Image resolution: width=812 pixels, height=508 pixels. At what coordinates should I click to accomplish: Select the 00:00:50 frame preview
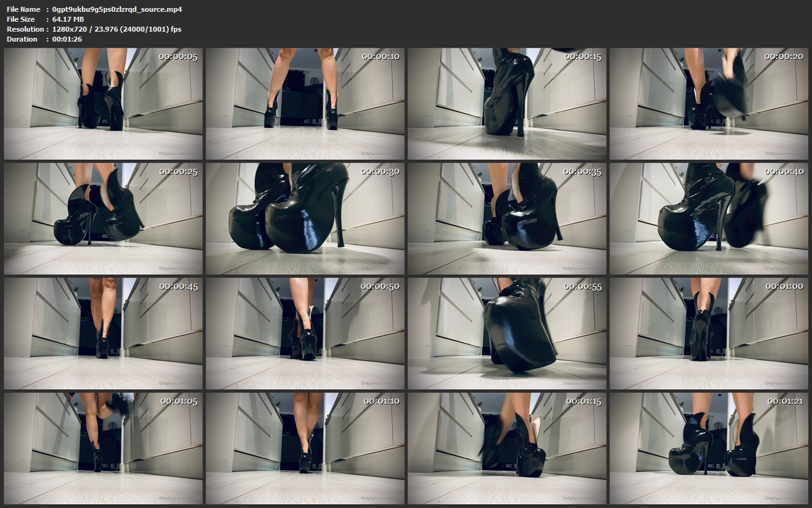(305, 333)
